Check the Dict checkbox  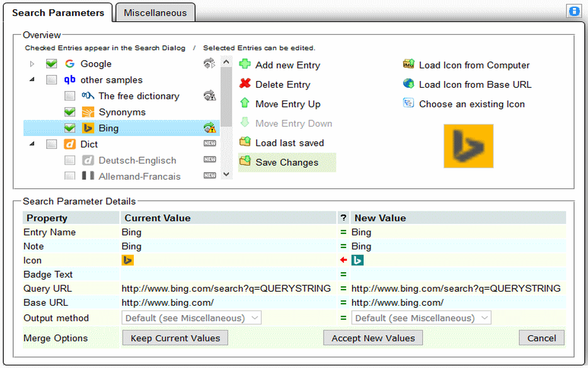point(51,144)
